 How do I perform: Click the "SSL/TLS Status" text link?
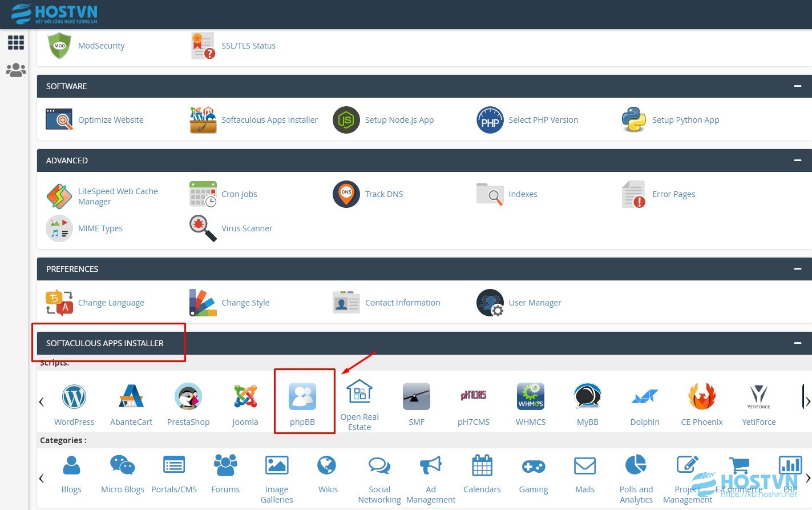[x=248, y=46]
